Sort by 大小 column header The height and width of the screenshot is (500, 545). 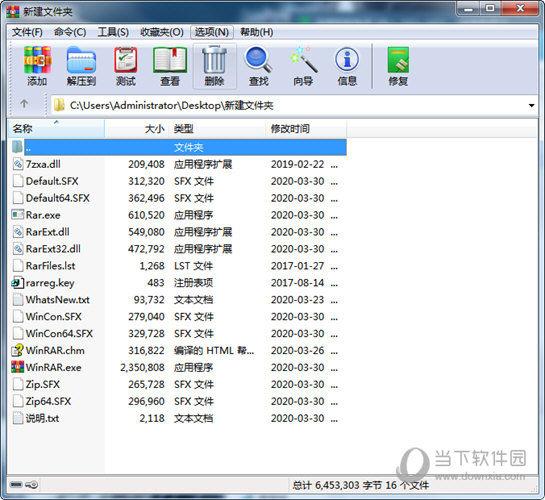tap(137, 129)
